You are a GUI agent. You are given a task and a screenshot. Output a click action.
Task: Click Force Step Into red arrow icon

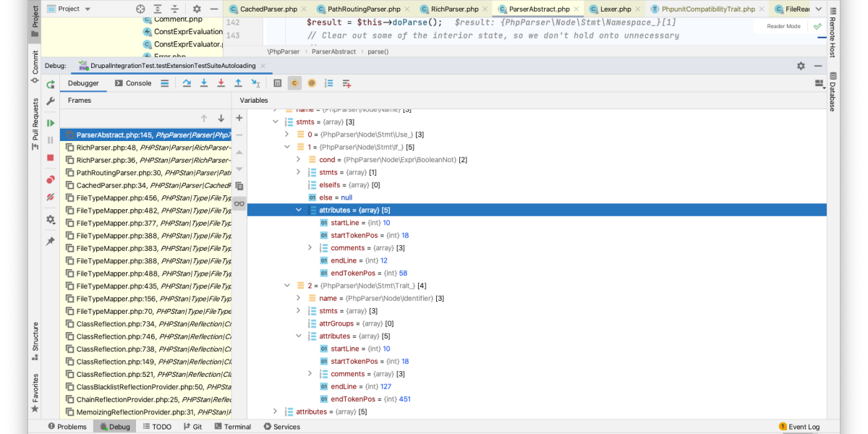coord(221,83)
